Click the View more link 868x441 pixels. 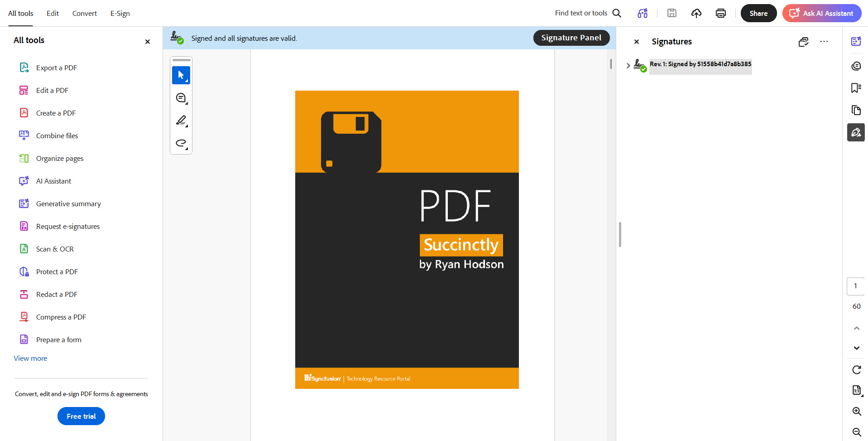tap(30, 358)
